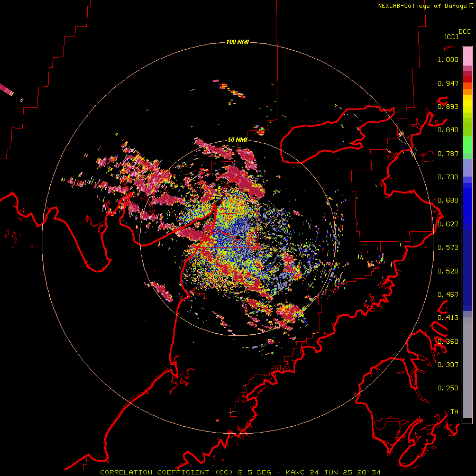Screen dimensions: 476x476
Task: Select the 0.947 legend value
Action: click(448, 83)
